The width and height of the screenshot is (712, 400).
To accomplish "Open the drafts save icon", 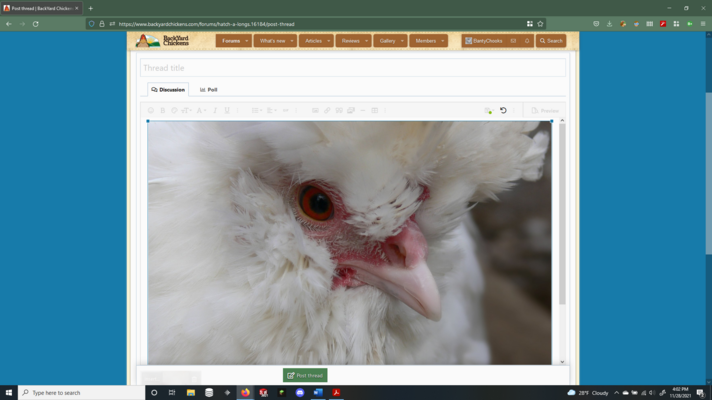I will 488,110.
